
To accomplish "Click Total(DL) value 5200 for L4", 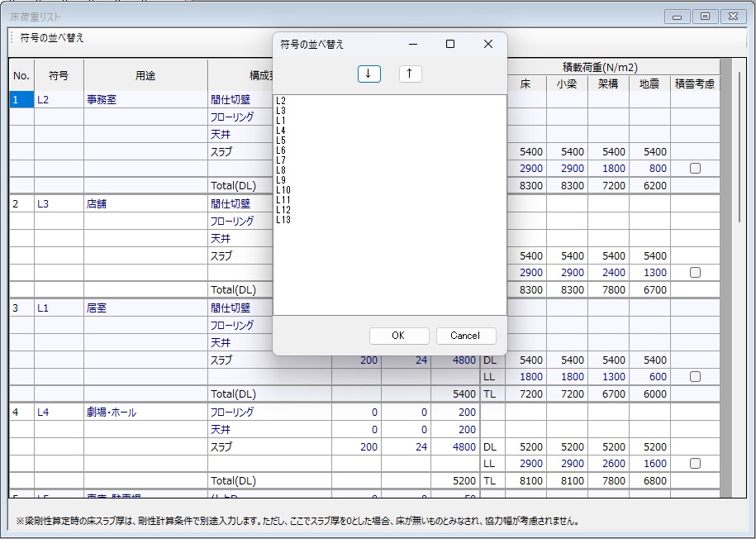I will coord(455,481).
